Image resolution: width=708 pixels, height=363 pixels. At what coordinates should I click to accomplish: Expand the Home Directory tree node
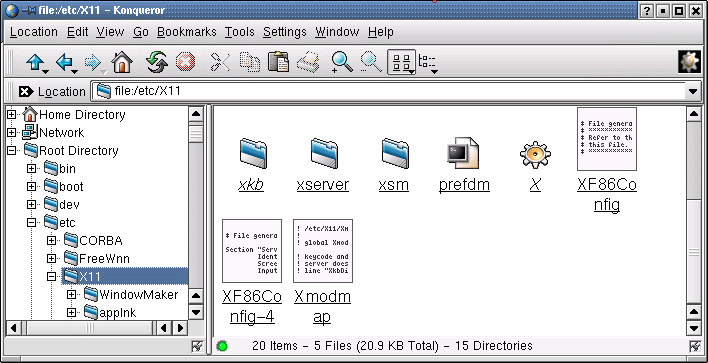12,115
